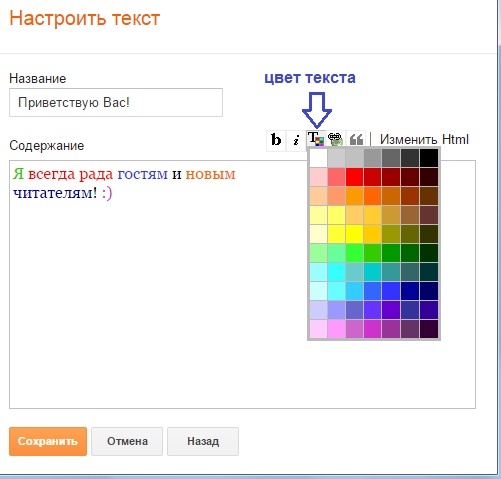Pick the medium gray swatch in the middle of the gray row
This screenshot has height=479, width=501.
pos(372,158)
